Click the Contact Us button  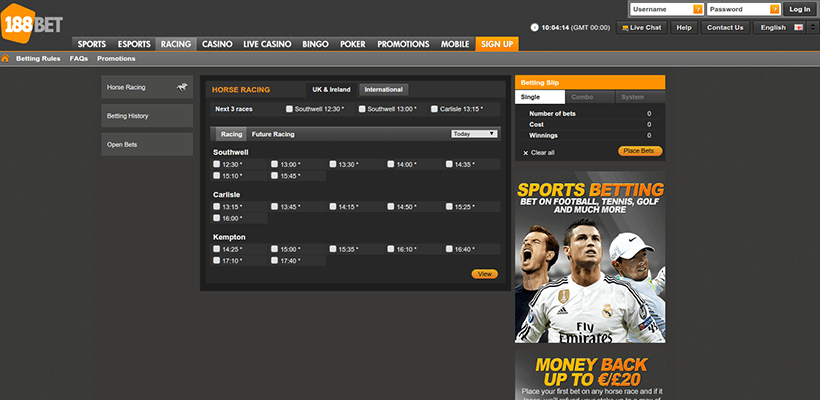click(x=725, y=28)
